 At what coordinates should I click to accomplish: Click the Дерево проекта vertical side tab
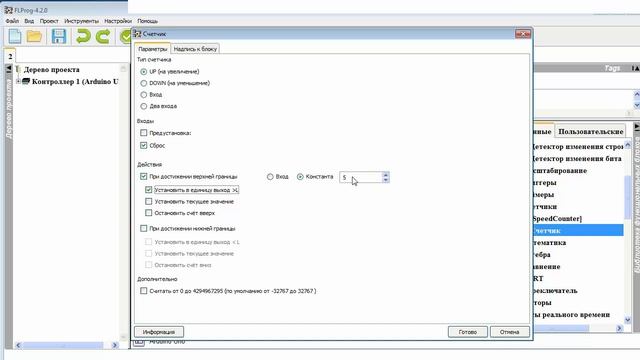(9, 109)
